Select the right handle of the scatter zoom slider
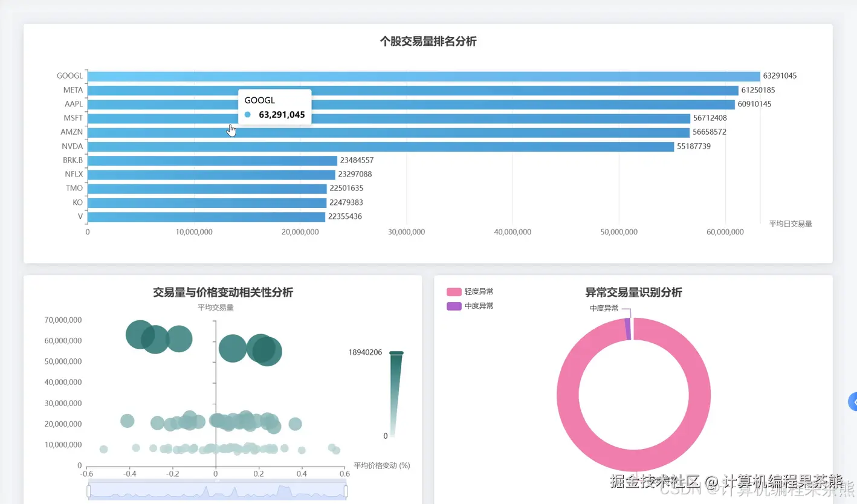The image size is (857, 504). (346, 492)
